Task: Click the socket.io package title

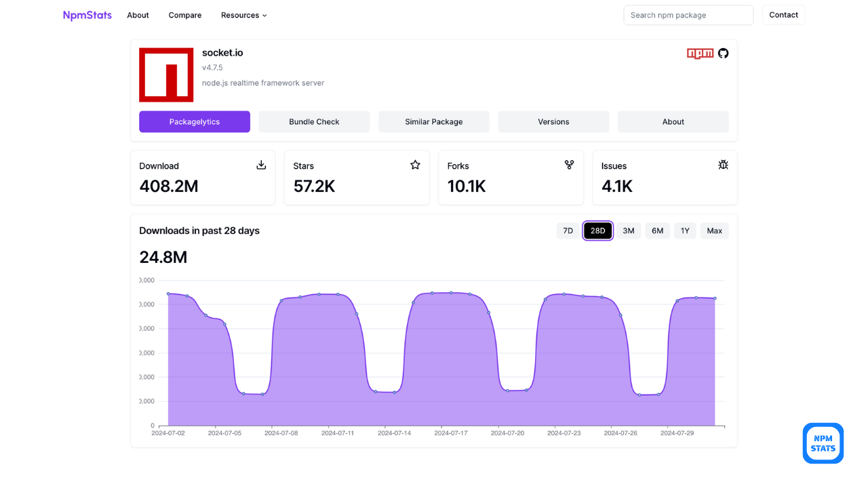Action: tap(222, 53)
